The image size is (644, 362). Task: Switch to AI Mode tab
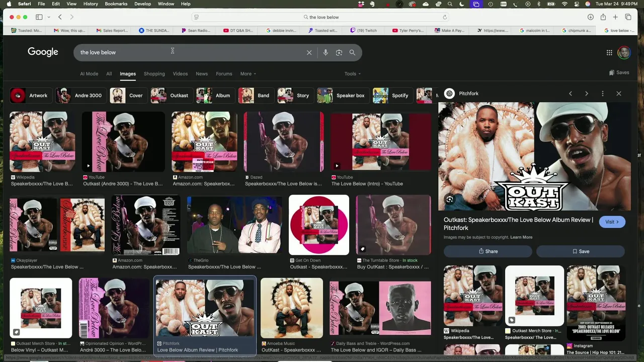click(89, 74)
